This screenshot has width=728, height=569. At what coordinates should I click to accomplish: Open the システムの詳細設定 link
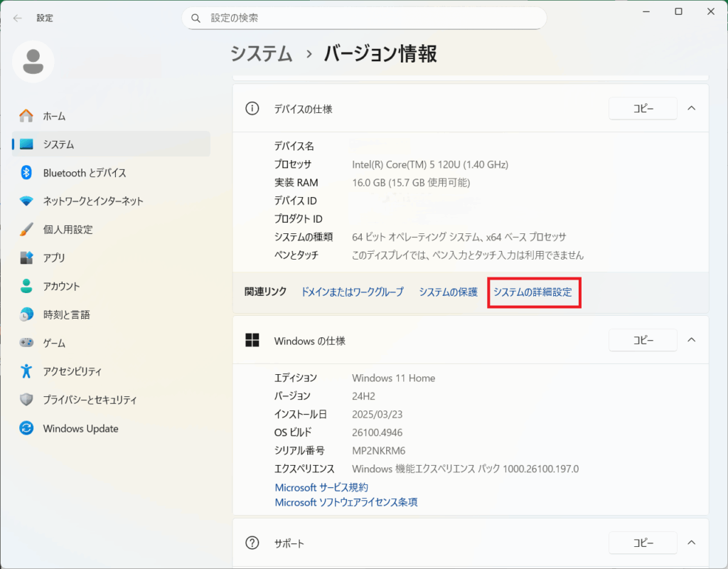point(533,292)
